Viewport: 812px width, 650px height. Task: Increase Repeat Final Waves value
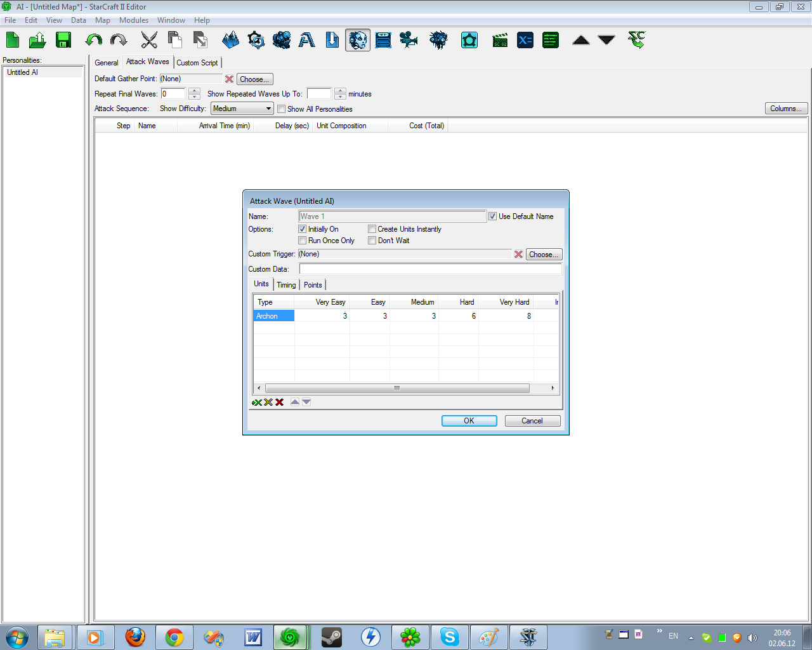[194, 91]
